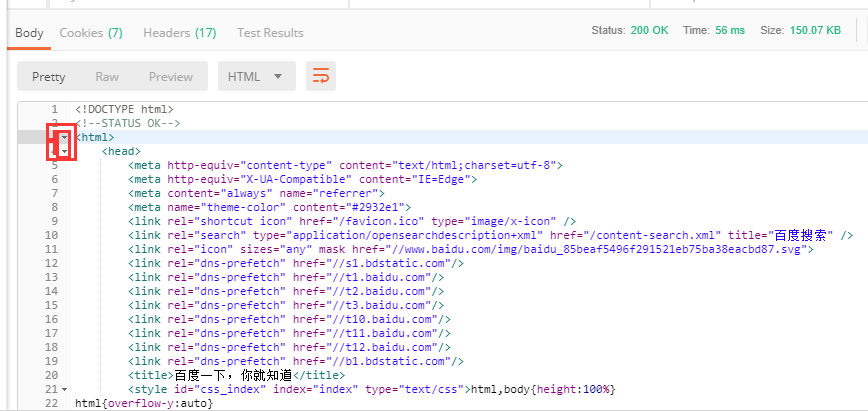This screenshot has height=411, width=868.
Task: Click the t11.baidu.com prefetch line
Action: [x=290, y=333]
